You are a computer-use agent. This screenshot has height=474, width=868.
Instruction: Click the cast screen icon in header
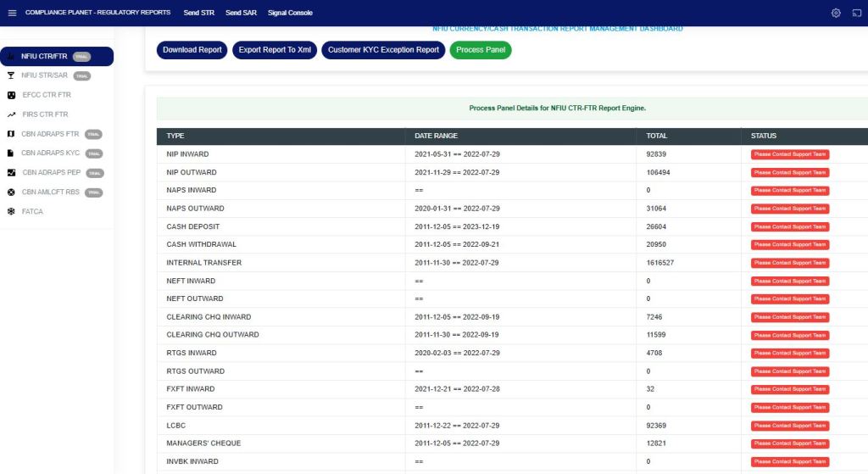854,13
